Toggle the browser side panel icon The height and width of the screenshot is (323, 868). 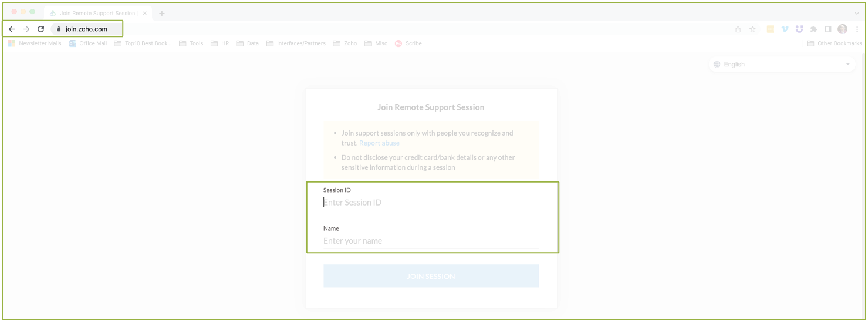pyautogui.click(x=828, y=29)
